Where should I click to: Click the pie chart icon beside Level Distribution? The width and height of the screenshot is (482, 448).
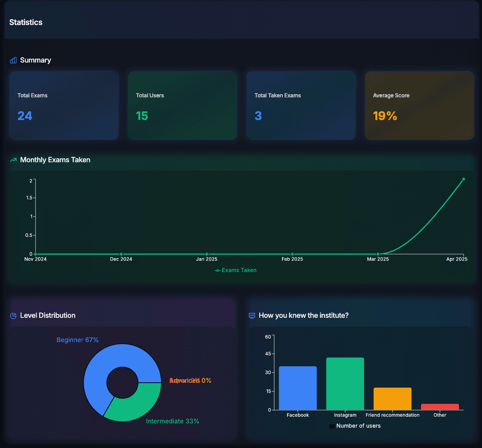point(13,315)
